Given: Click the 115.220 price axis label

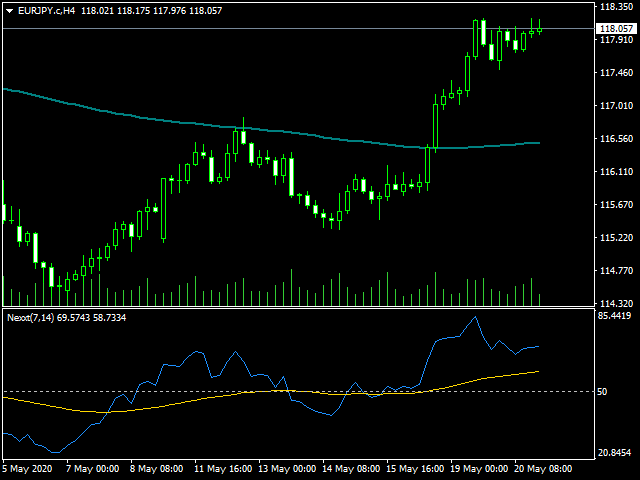Looking at the screenshot, I should click(x=616, y=238).
